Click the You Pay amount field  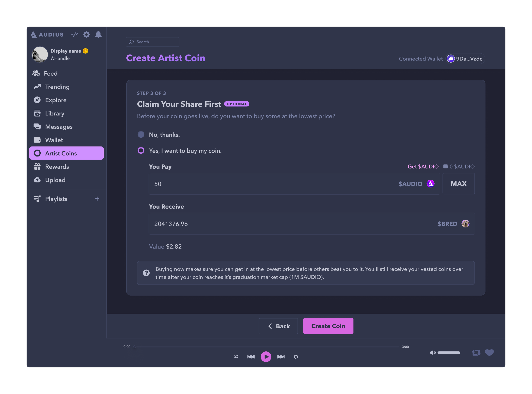294,184
